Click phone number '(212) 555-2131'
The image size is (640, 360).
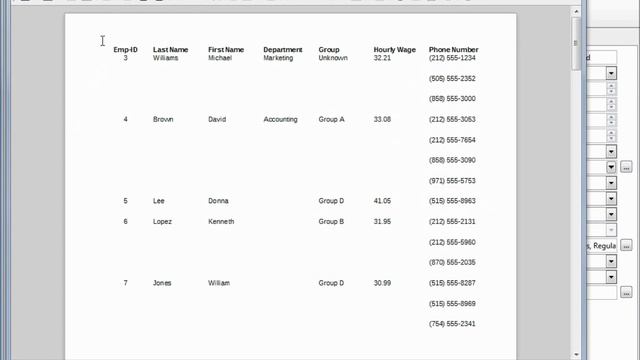[x=452, y=222]
